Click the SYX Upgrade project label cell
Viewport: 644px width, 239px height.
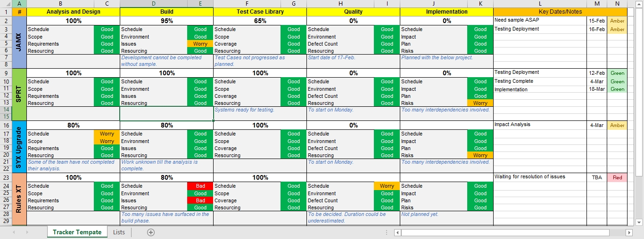(x=19, y=147)
